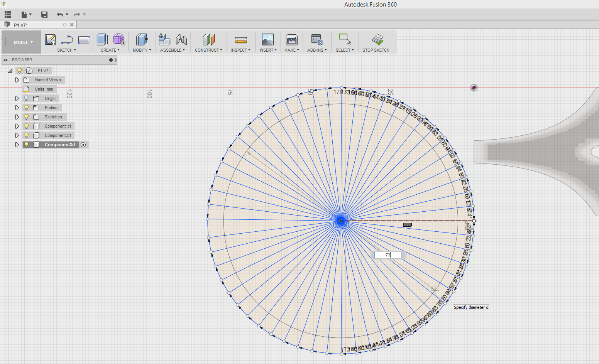
Task: Open the ADD-INS menu
Action: (317, 50)
